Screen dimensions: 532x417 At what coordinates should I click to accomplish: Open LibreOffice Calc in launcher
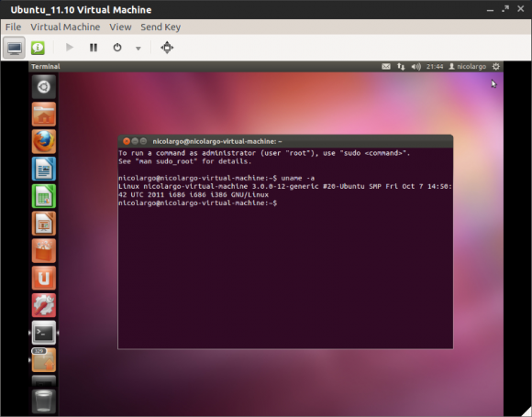click(x=44, y=196)
